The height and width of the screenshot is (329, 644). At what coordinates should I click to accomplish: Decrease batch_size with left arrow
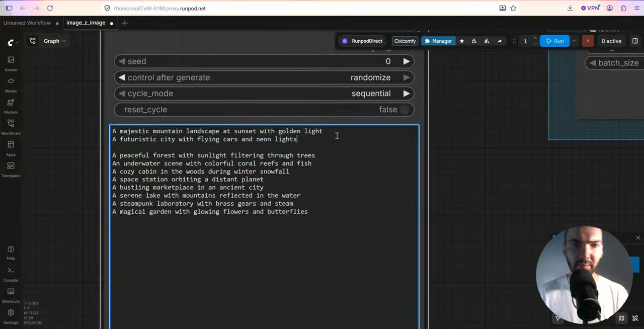pyautogui.click(x=593, y=63)
